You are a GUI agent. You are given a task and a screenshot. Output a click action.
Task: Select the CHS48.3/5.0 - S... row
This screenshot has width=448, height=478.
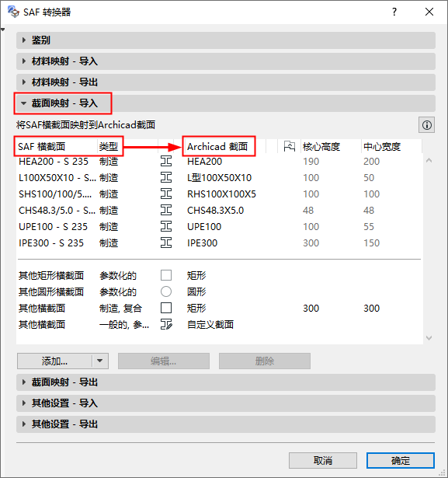tap(219, 211)
